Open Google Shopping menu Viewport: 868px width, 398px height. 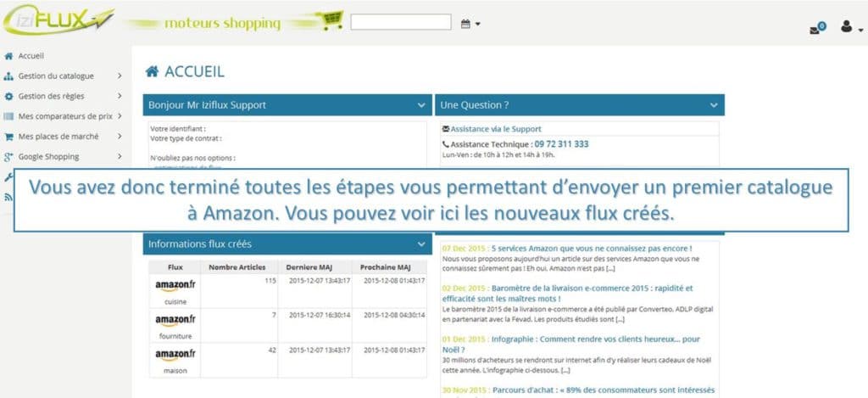(x=48, y=157)
